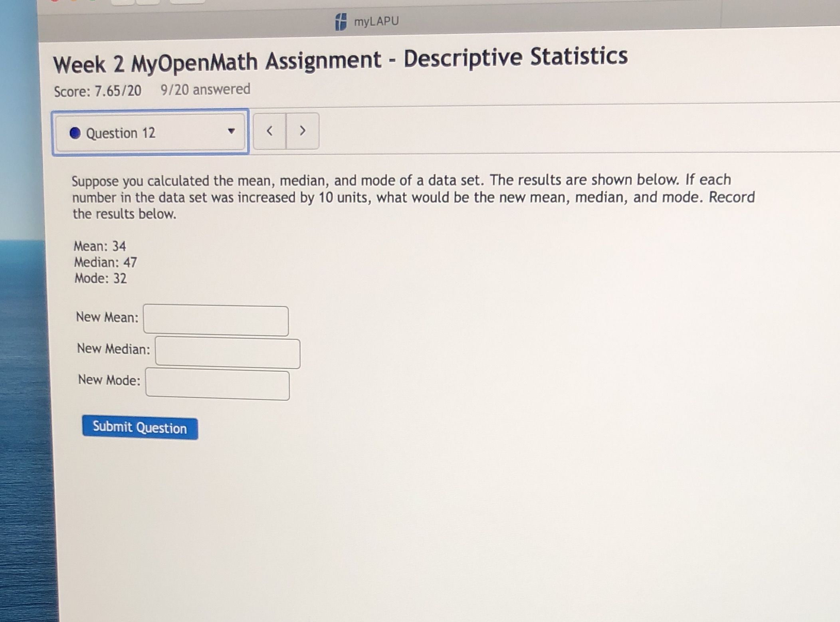The image size is (840, 622).
Task: Open the myLAPU browser tab
Action: pyautogui.click(x=371, y=21)
